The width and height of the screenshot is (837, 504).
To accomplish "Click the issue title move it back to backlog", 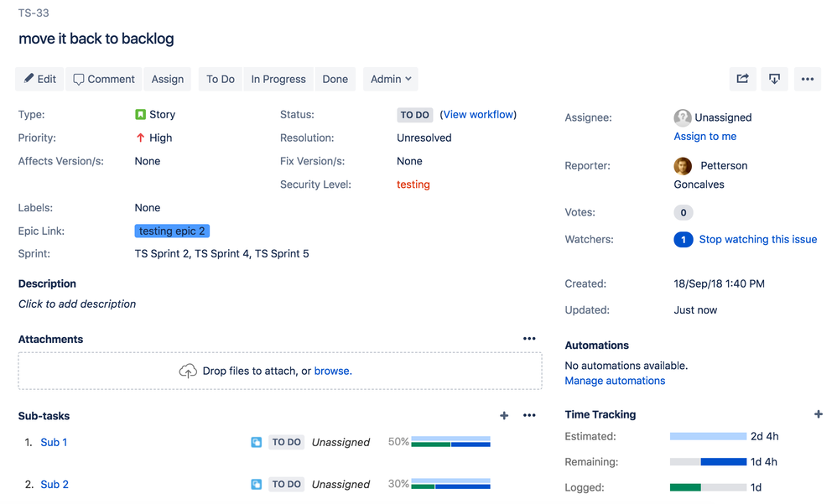I will click(x=96, y=39).
